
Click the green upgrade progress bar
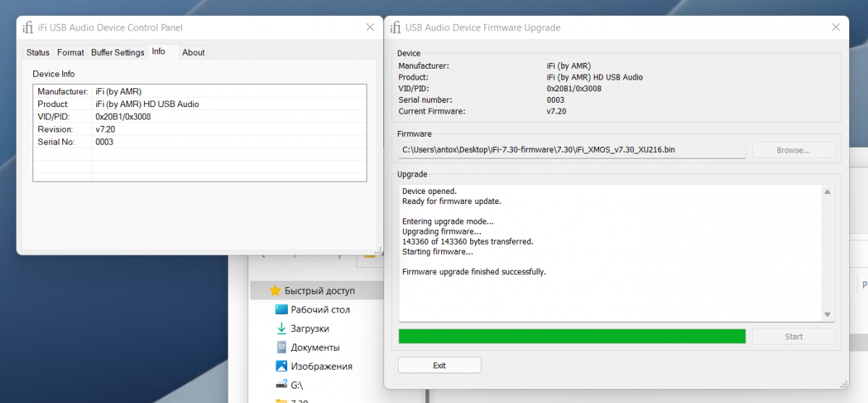pyautogui.click(x=571, y=336)
